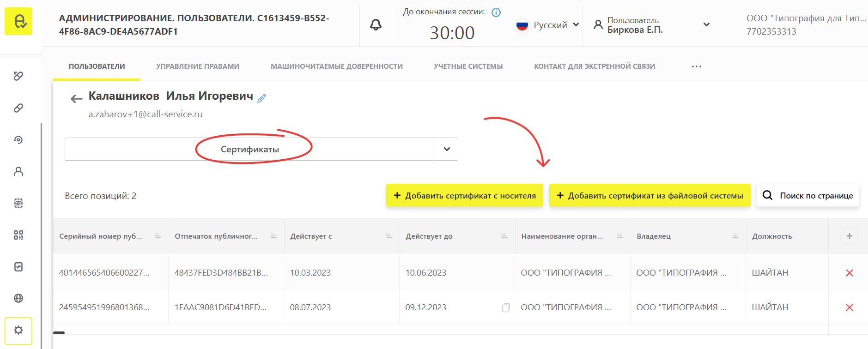Copy the 09.12.2023 date using copy icon

click(x=506, y=308)
